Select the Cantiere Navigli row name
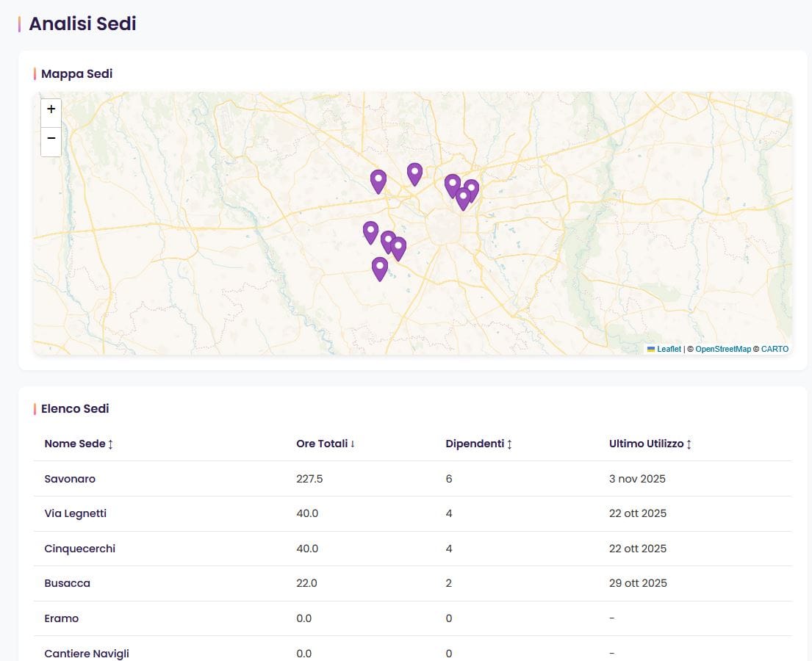This screenshot has width=812, height=661. (87, 653)
